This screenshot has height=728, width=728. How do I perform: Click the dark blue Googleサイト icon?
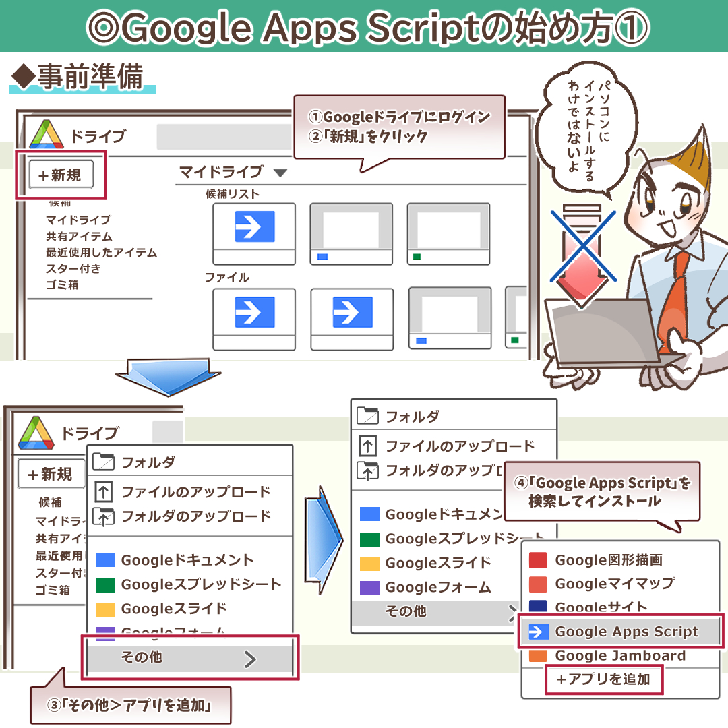[x=538, y=606]
